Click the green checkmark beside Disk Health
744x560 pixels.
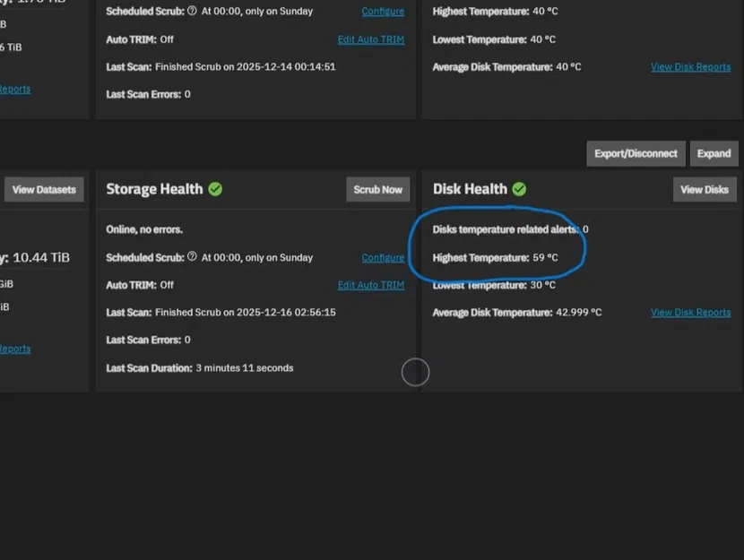pyautogui.click(x=519, y=189)
